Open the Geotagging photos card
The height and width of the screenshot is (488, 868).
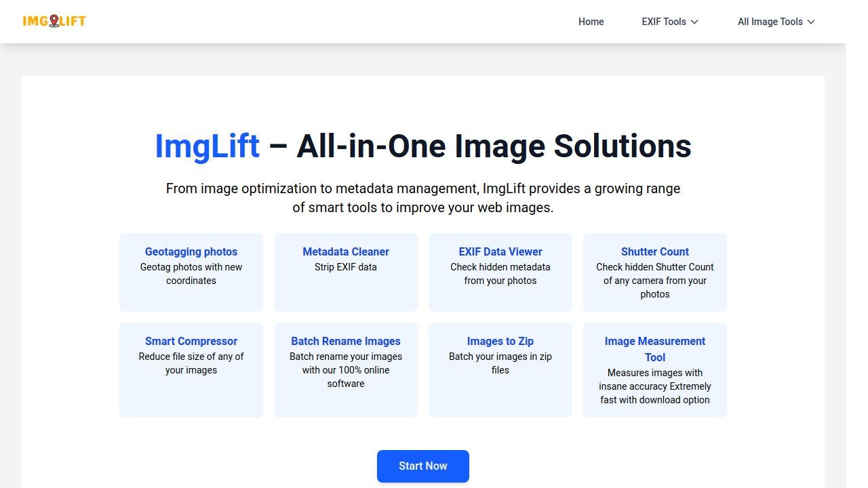click(191, 272)
